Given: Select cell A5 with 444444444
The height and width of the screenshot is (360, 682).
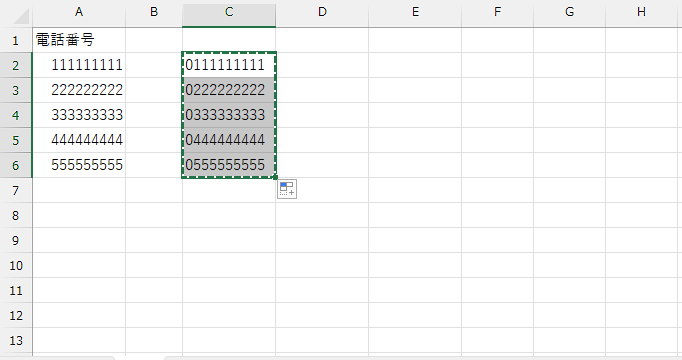Looking at the screenshot, I should 79,140.
